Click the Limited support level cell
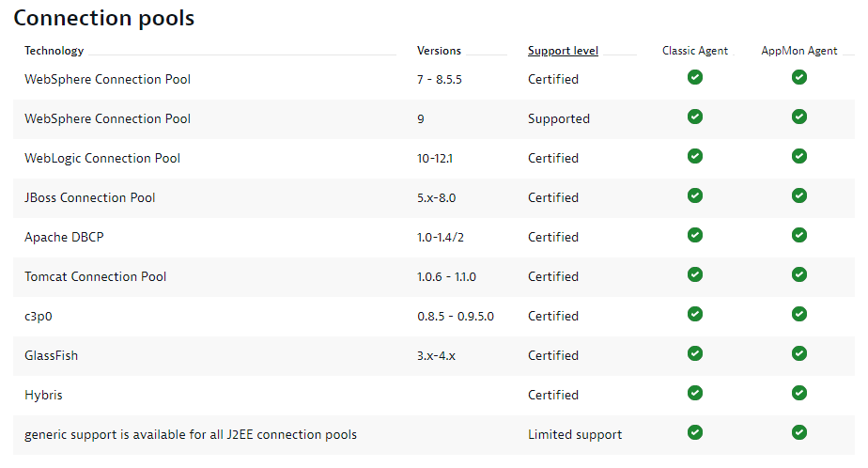The image size is (868, 468). point(575,434)
